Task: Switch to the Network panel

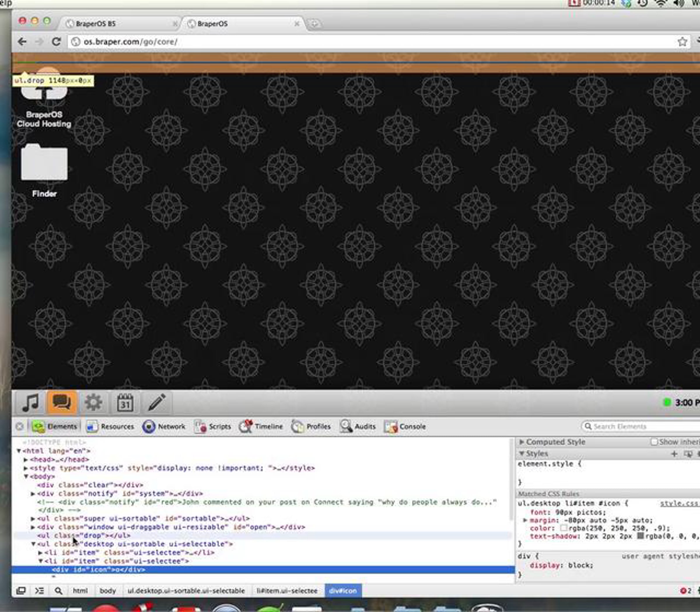Action: tap(164, 427)
